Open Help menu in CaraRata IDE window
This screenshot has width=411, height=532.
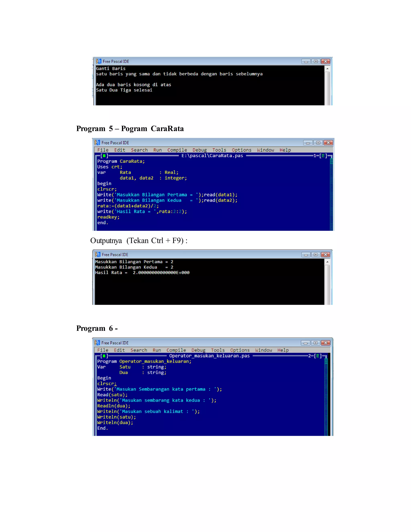pyautogui.click(x=285, y=150)
